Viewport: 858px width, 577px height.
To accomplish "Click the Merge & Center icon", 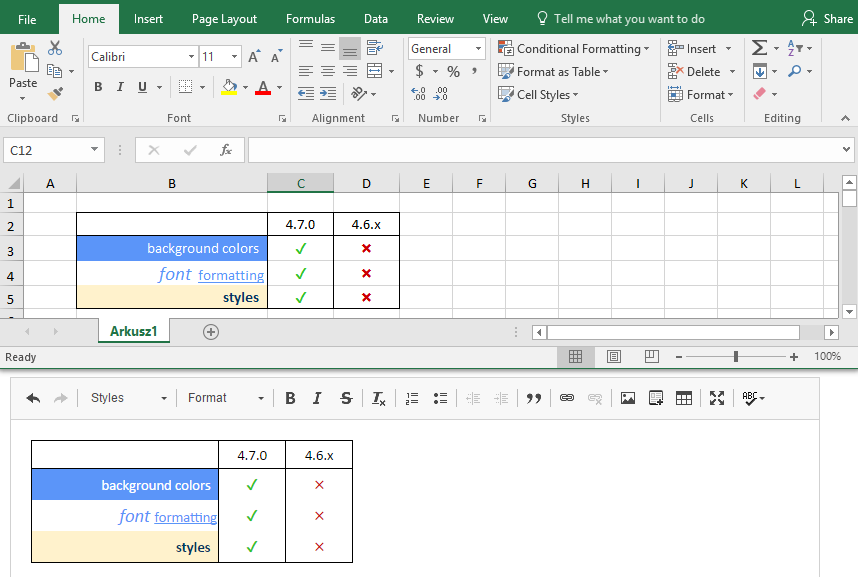I will [375, 71].
